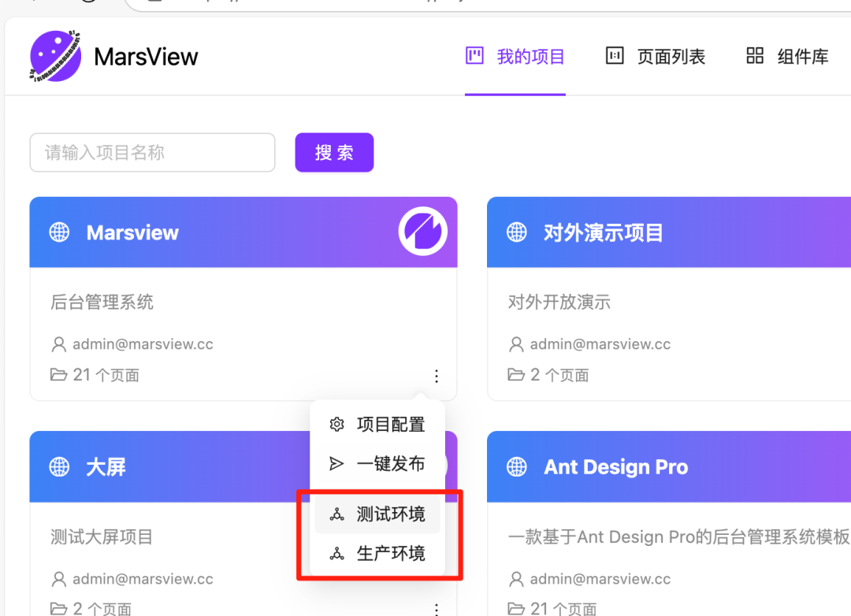Open the 对外演示项目 project card header
This screenshot has height=616, width=851.
(604, 232)
